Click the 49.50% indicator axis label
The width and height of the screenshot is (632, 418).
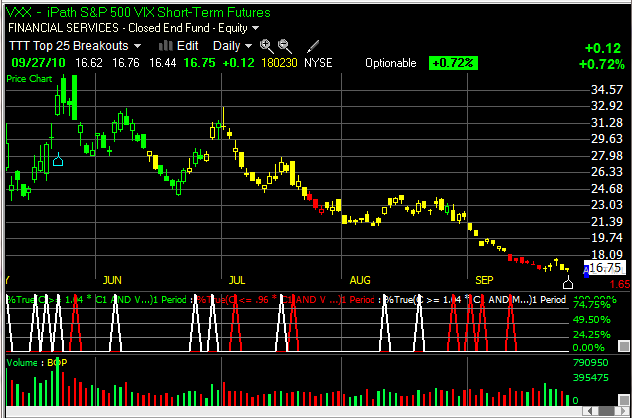[591, 320]
